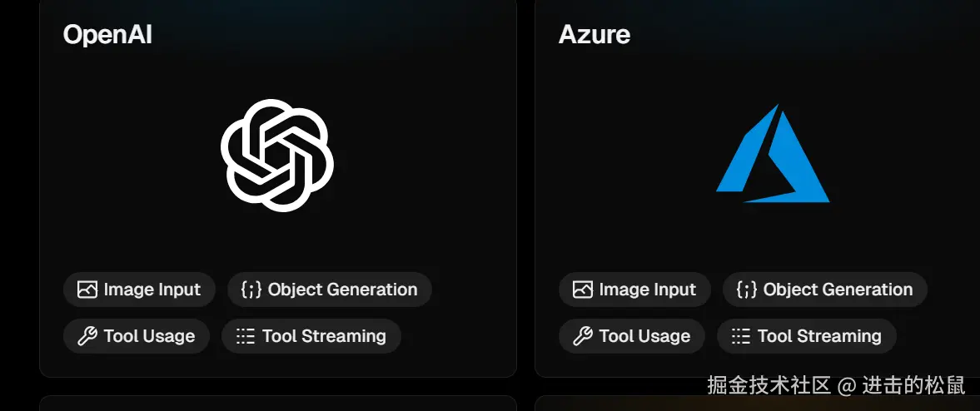Viewport: 980px width, 411px height.
Task: Select the Image Input label on the Azure card
Action: (x=647, y=290)
